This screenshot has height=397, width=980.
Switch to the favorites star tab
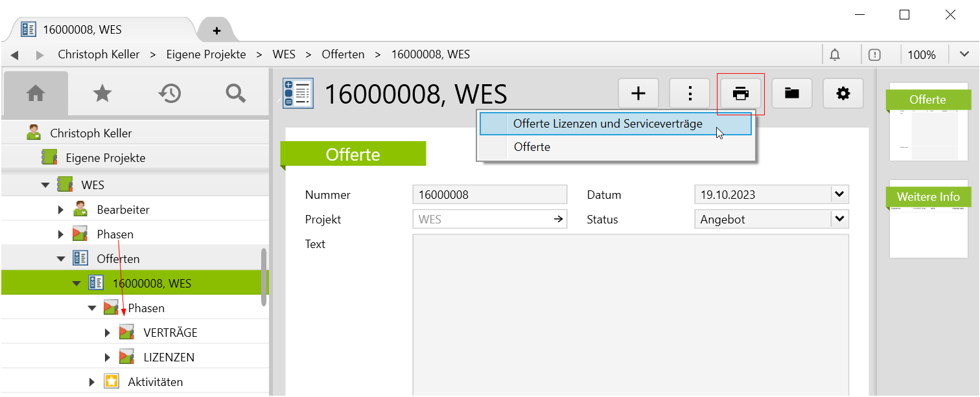tap(102, 94)
